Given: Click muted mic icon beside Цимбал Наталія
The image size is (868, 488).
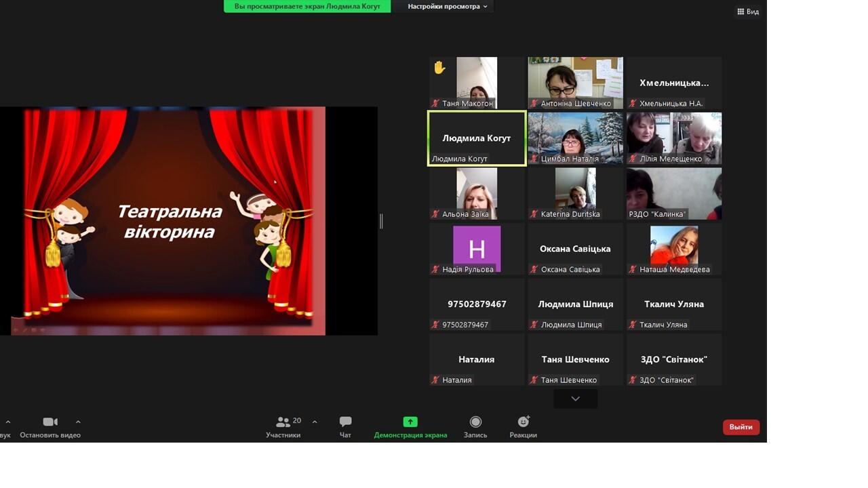Looking at the screenshot, I should [534, 159].
